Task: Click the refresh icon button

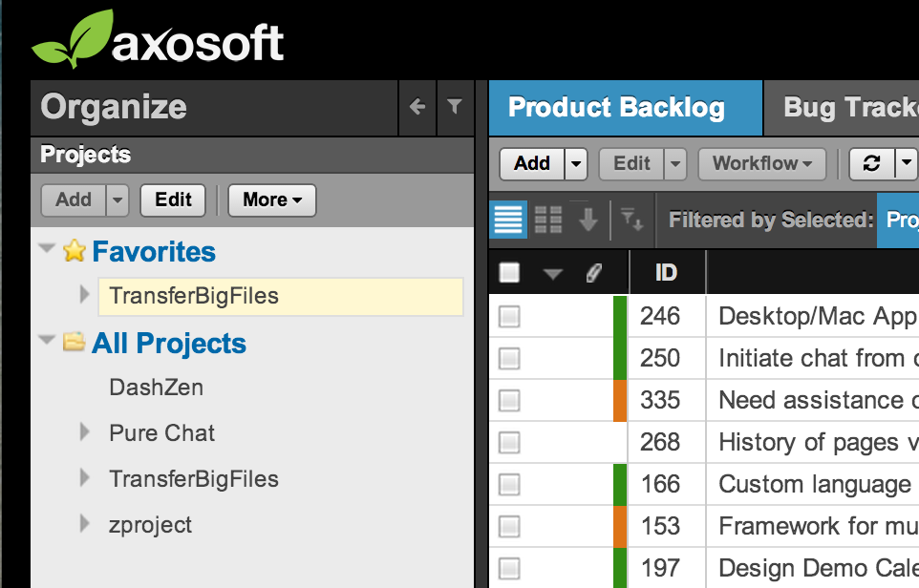Action: pyautogui.click(x=872, y=163)
